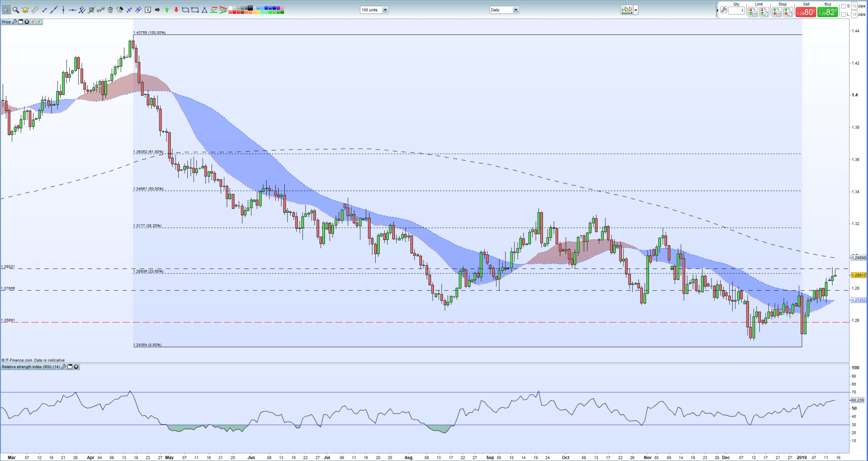The image size is (868, 461).
Task: Activate the magnifier zoom tool
Action: tap(16, 10)
